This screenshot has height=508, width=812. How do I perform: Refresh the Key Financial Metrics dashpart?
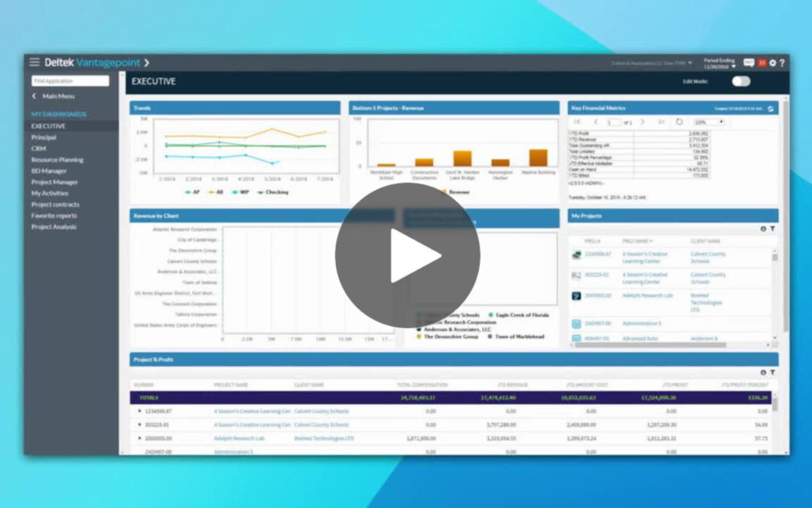coord(771,108)
